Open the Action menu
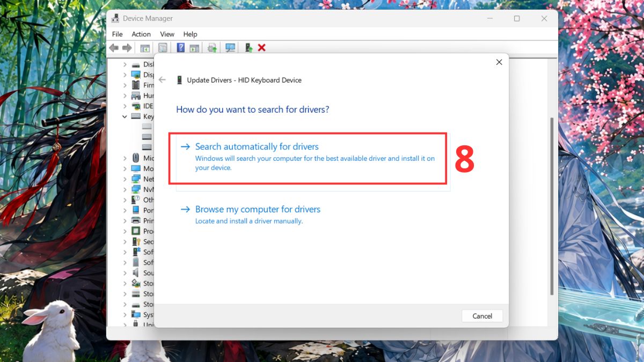Viewport: 644px width, 362px height. tap(141, 34)
